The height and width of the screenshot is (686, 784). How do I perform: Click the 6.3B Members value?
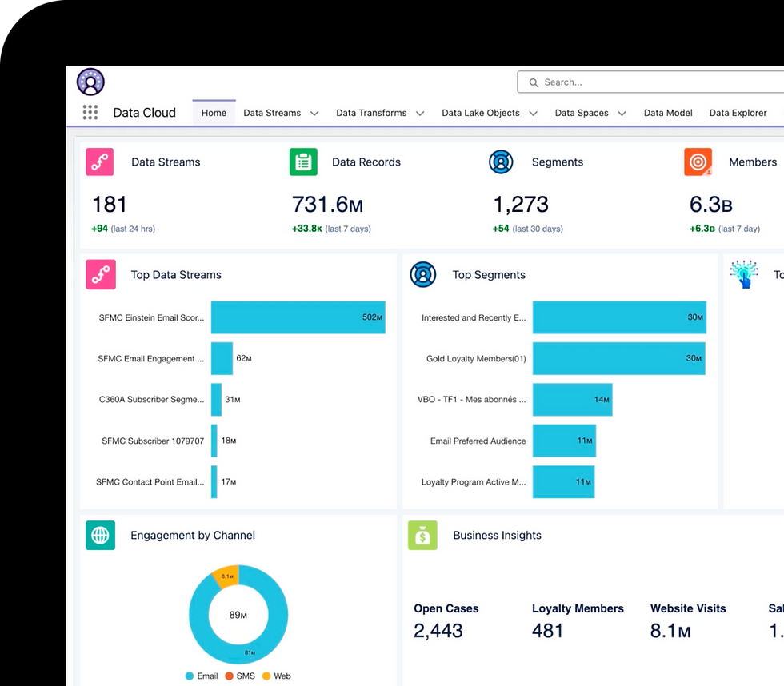pyautogui.click(x=711, y=205)
